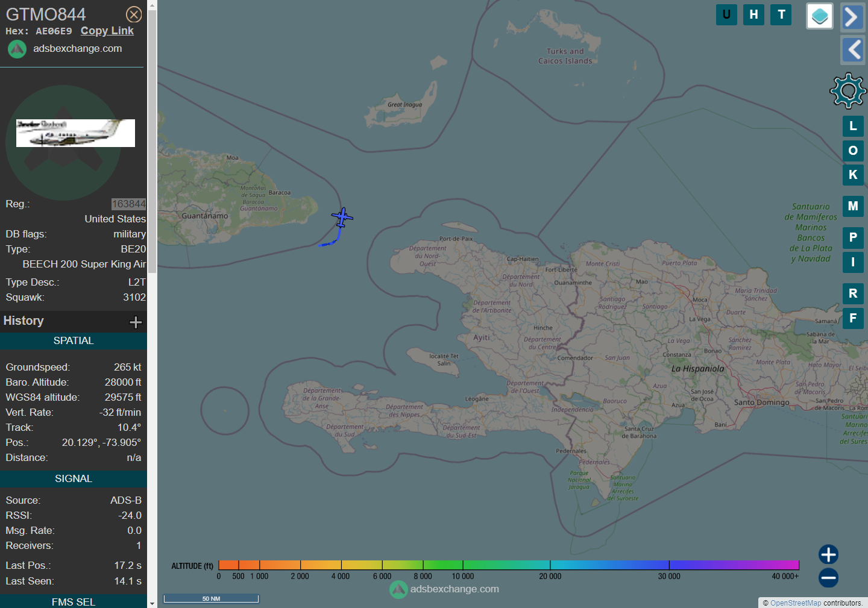
Task: Toggle the P map option button
Action: pos(853,237)
